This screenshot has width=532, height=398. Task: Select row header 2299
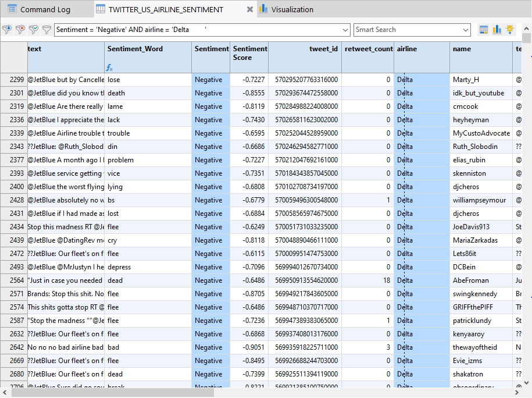point(14,80)
